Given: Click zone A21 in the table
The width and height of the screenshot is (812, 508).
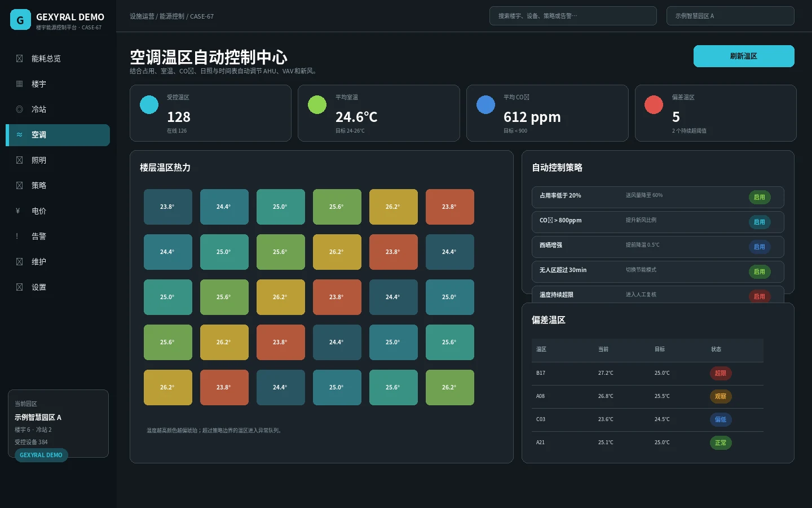Looking at the screenshot, I should pos(540,443).
